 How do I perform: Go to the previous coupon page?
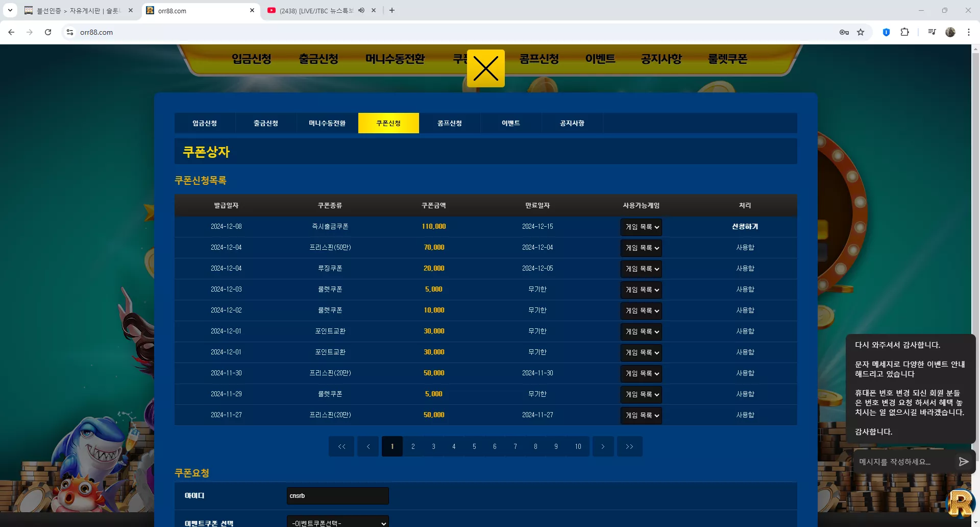369,446
